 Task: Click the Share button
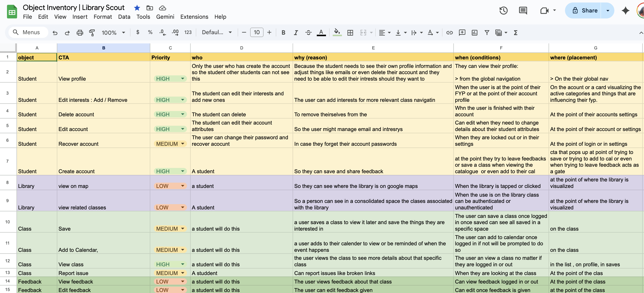tap(583, 10)
